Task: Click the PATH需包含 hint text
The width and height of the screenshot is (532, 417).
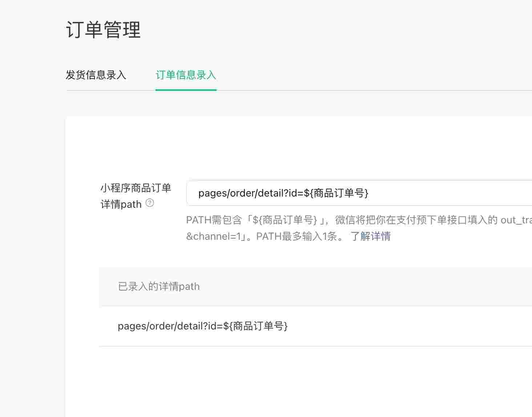Action: [x=359, y=228]
